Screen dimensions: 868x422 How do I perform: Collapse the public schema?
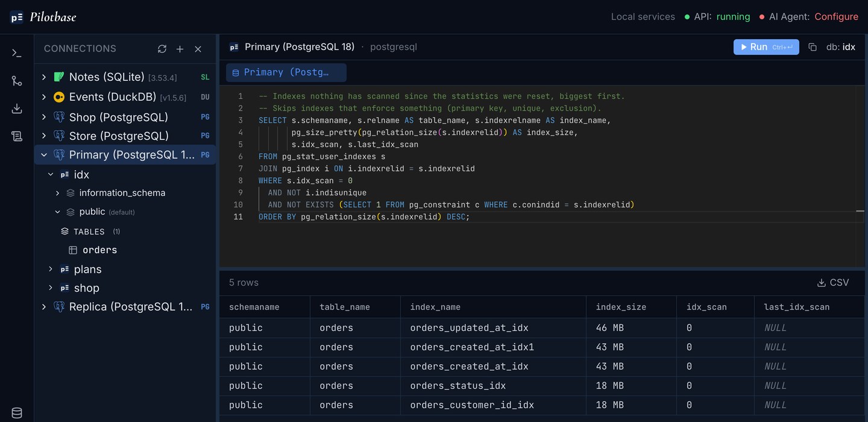pos(57,212)
